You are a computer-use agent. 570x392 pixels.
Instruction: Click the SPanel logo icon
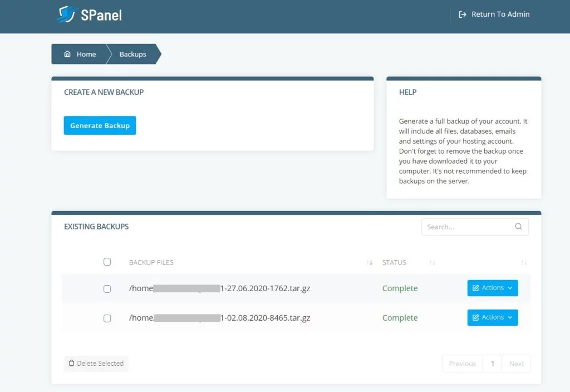tap(66, 14)
